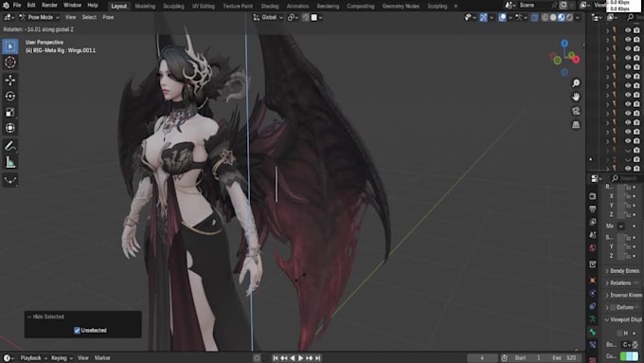644x363 pixels.
Task: Select the Scale tool
Action: point(10,112)
